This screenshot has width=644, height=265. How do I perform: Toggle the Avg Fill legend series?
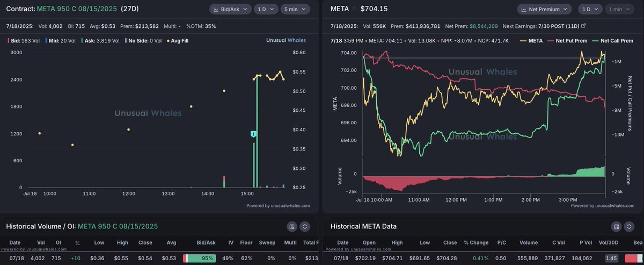[x=178, y=40]
